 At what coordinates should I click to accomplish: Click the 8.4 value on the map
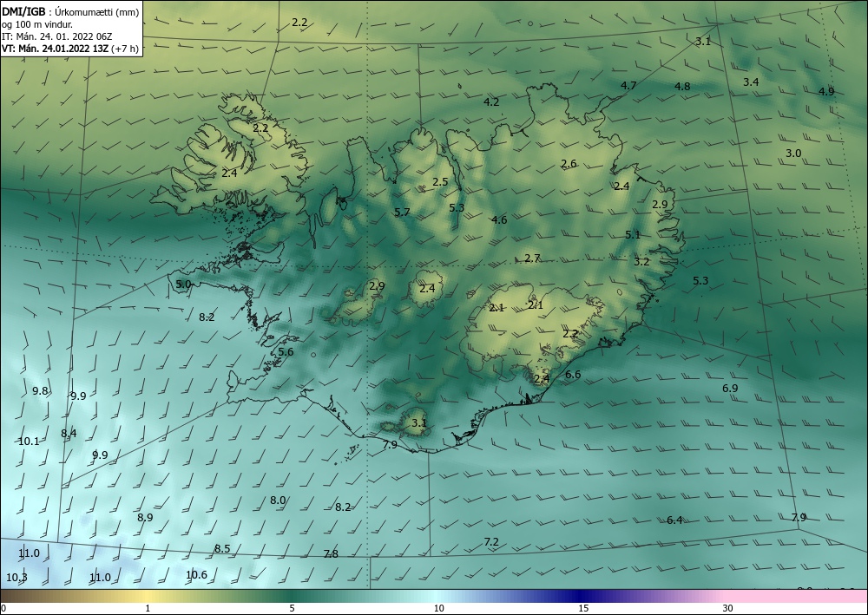(x=69, y=433)
